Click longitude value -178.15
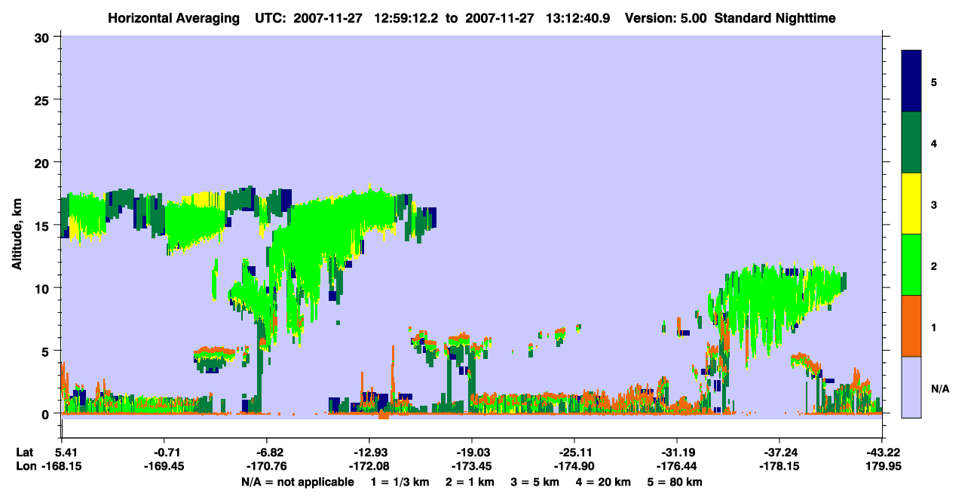980x503 pixels. (779, 466)
